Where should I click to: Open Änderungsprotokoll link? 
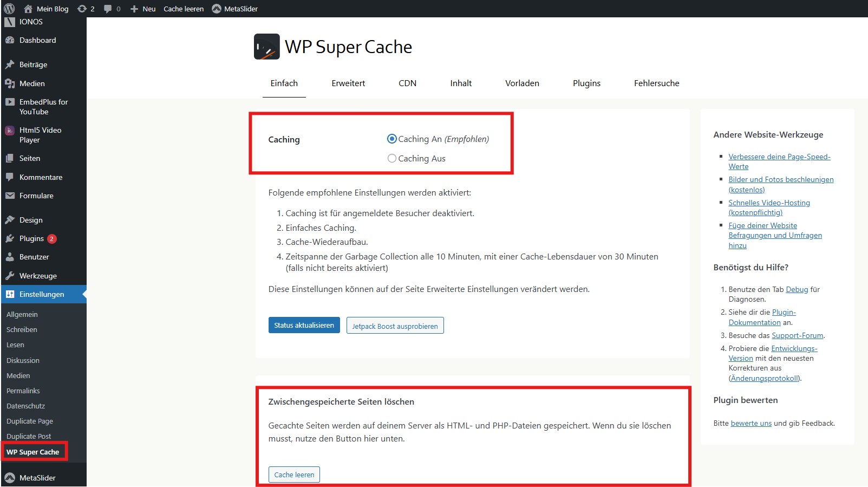pyautogui.click(x=765, y=378)
